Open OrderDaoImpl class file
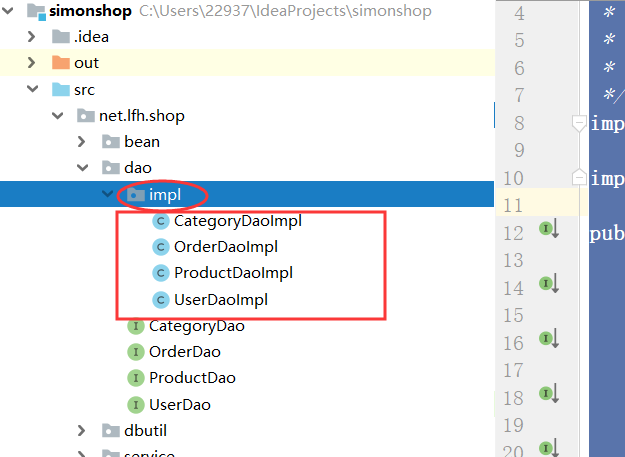Image resolution: width=625 pixels, height=457 pixels. [226, 247]
